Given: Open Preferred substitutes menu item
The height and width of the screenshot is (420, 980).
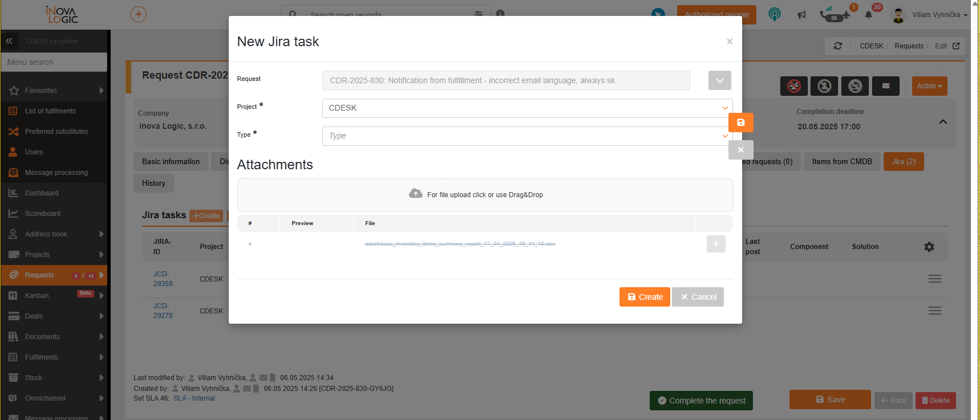Looking at the screenshot, I should [54, 132].
